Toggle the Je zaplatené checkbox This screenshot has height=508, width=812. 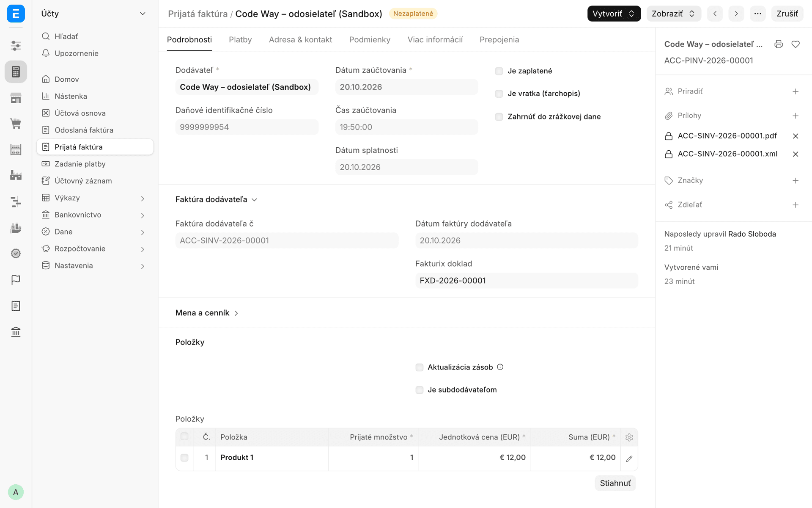tap(499, 71)
